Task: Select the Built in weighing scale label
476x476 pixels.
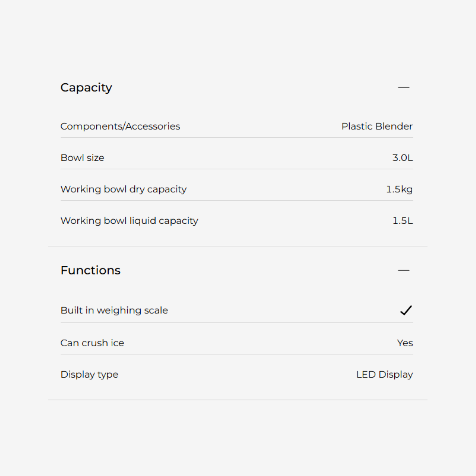Action: [114, 310]
